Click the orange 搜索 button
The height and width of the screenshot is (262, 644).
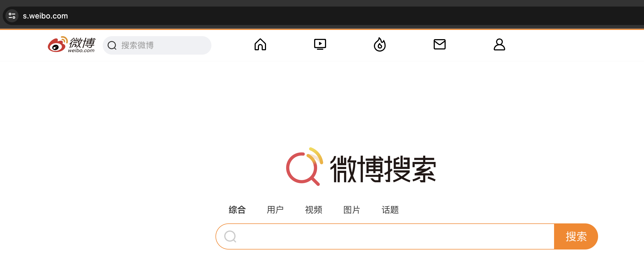(x=576, y=236)
